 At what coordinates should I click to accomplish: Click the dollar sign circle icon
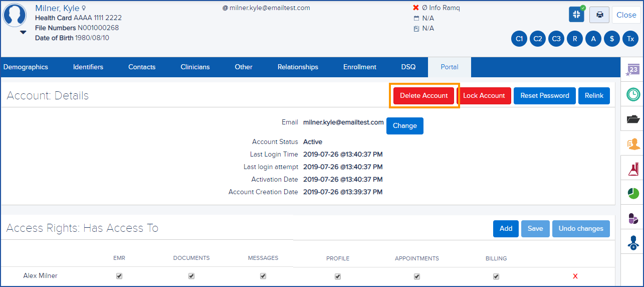pyautogui.click(x=612, y=39)
